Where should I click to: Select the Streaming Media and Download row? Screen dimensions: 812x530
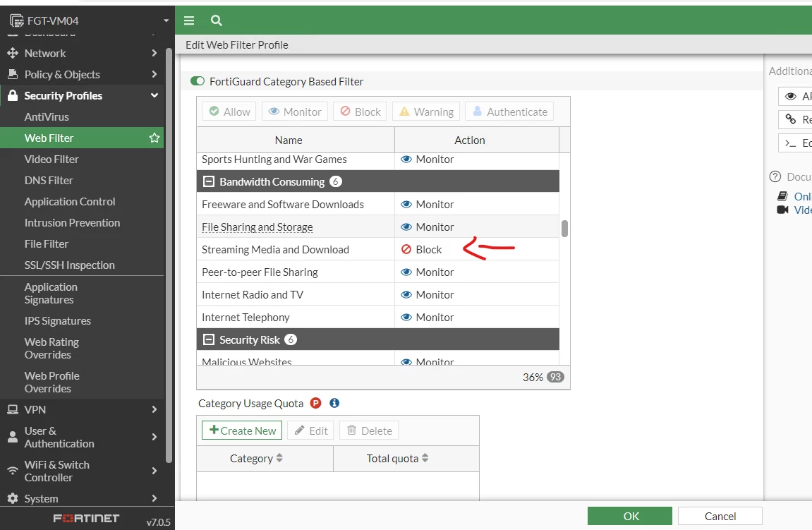pos(378,249)
